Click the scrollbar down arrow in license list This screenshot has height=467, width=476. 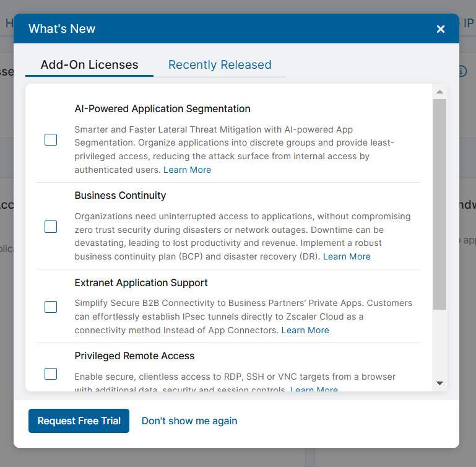point(439,383)
